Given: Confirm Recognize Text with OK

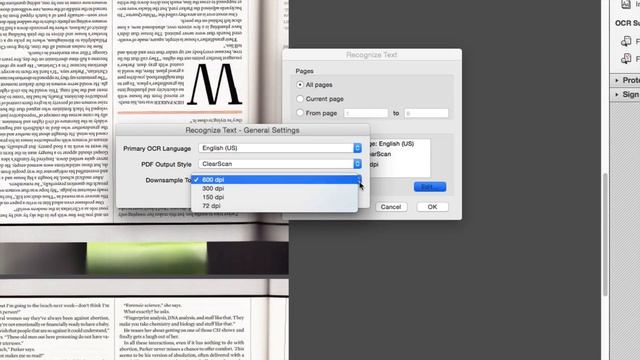Looking at the screenshot, I should 432,207.
